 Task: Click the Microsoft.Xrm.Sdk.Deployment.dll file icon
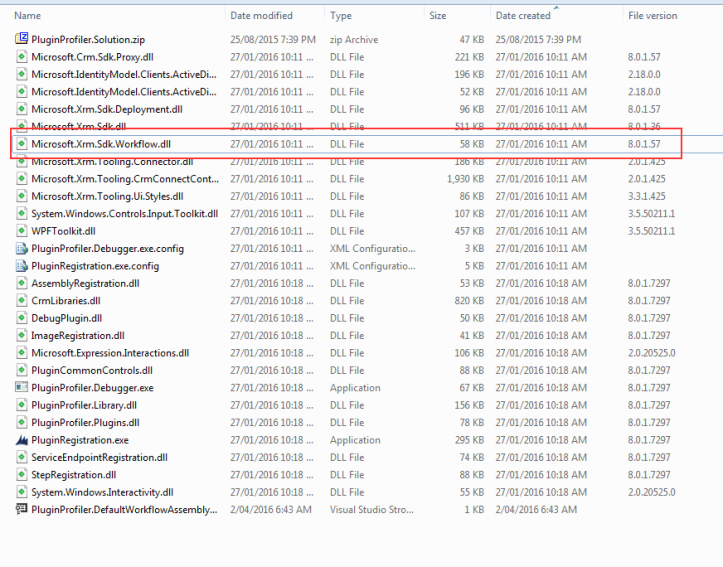click(22, 109)
